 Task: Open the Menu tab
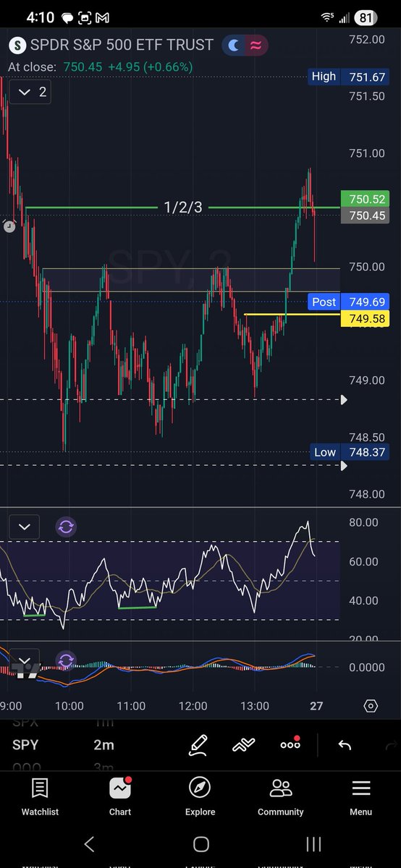point(360,797)
